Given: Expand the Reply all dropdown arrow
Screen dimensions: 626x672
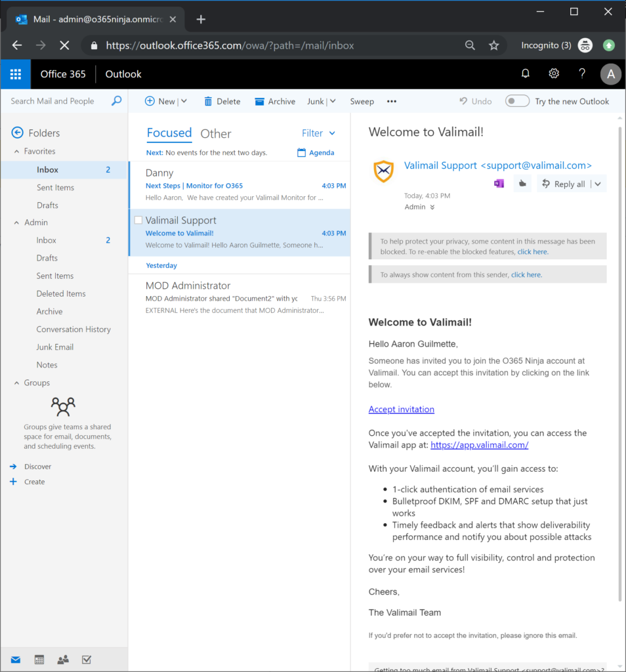Looking at the screenshot, I should 598,184.
